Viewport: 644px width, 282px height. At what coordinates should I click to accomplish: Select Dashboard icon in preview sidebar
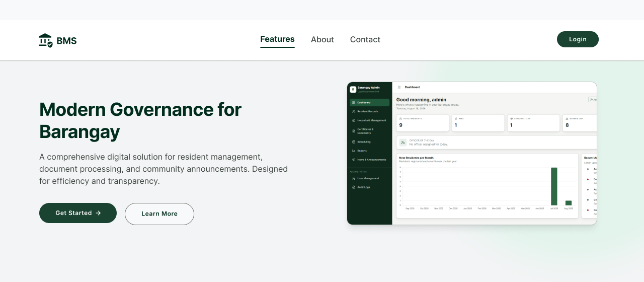tap(354, 103)
